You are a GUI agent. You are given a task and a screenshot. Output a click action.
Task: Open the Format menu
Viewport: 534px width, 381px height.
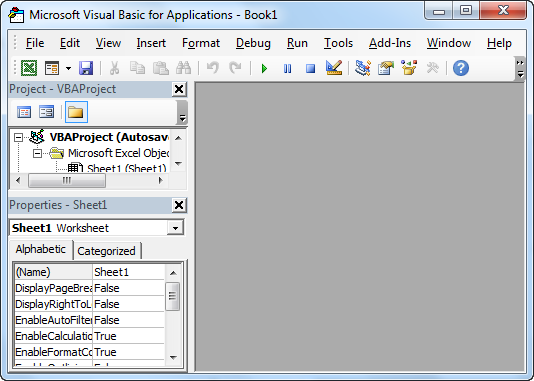click(x=201, y=43)
